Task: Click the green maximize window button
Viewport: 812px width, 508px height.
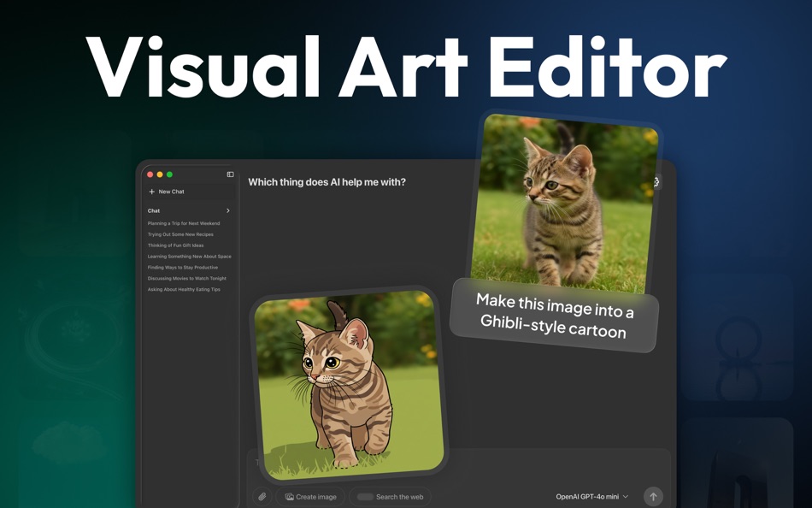Action: pos(169,174)
